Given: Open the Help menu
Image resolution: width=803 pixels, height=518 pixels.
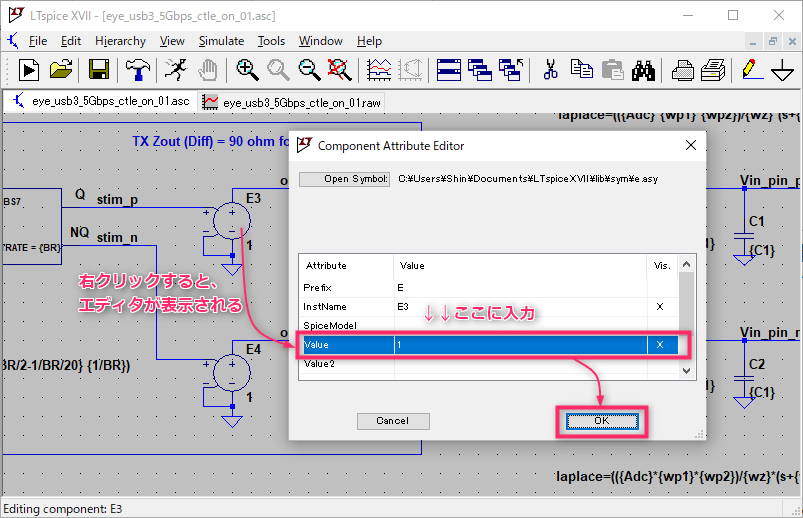Looking at the screenshot, I should tap(369, 41).
